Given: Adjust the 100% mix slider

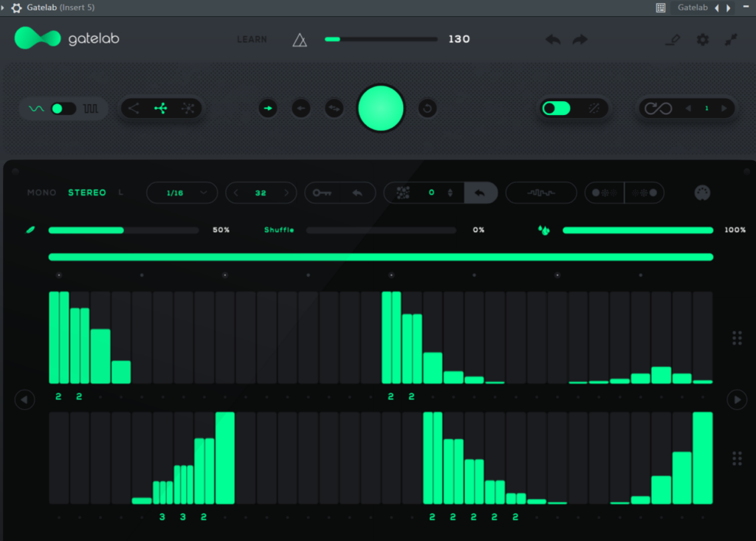Looking at the screenshot, I should pos(638,230).
